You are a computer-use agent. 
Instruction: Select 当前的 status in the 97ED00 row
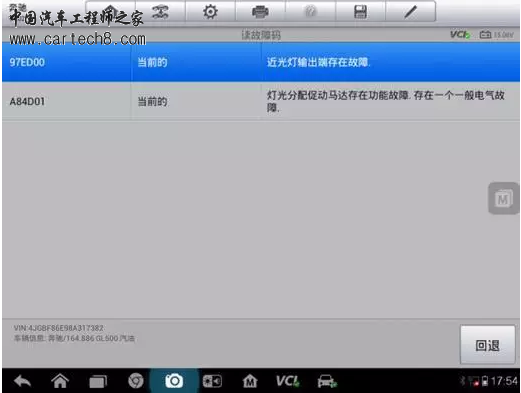(x=152, y=62)
